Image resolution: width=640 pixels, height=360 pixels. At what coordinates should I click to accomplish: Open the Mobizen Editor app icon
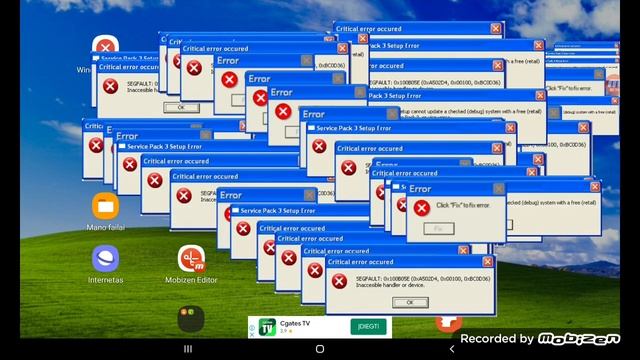click(x=191, y=258)
